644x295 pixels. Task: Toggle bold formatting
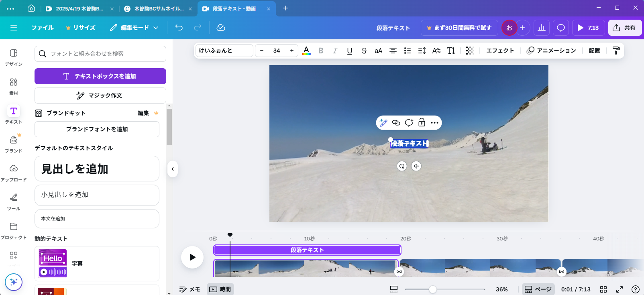321,51
